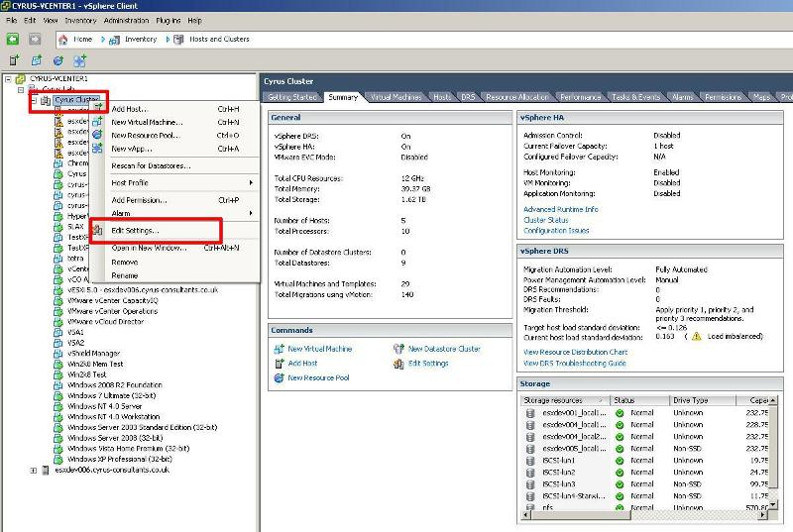Screen dimensions: 793x532
Task: Sort by the Drive Type column header
Action: [703, 400]
